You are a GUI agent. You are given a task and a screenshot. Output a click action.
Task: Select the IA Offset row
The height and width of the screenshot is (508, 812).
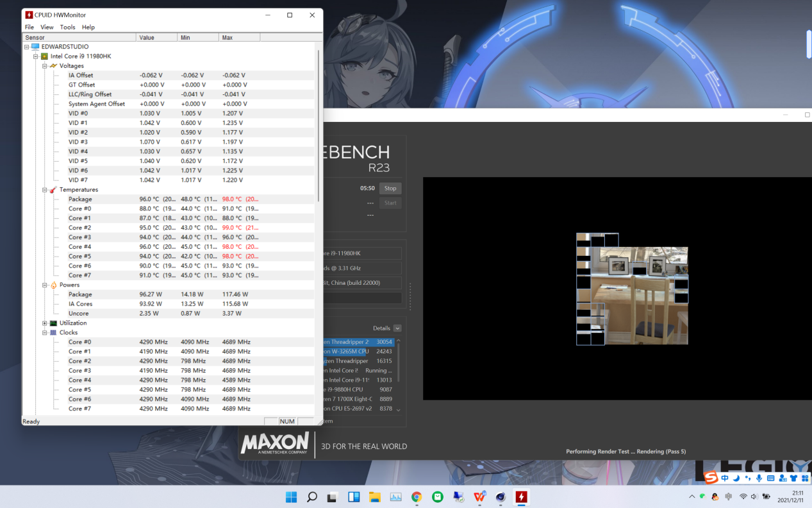(x=191, y=75)
